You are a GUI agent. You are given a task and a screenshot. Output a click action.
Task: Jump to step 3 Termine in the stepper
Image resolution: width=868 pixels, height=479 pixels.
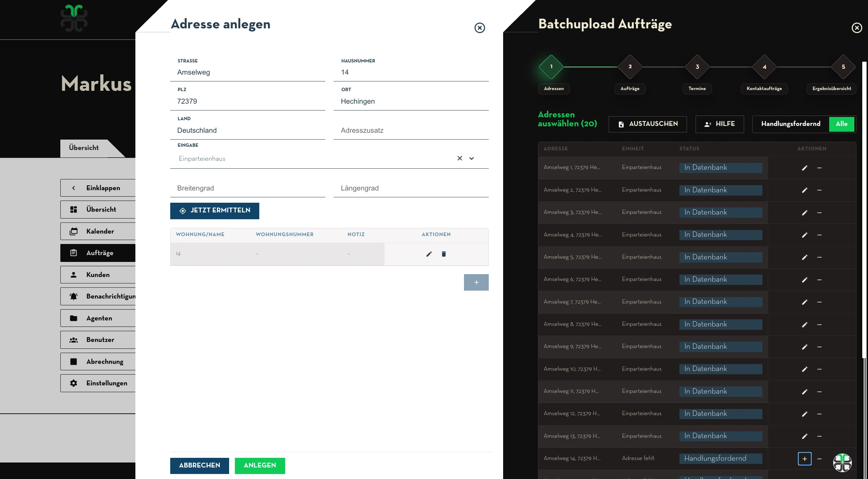point(697,66)
